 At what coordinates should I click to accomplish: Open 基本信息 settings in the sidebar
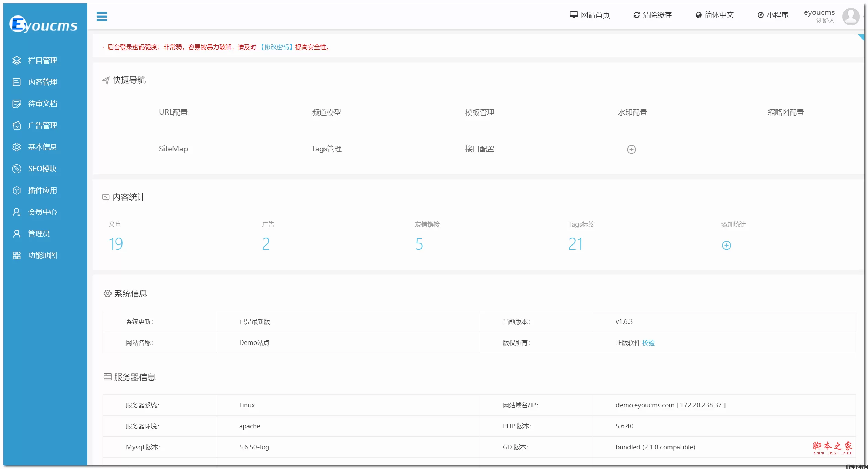[x=42, y=147]
